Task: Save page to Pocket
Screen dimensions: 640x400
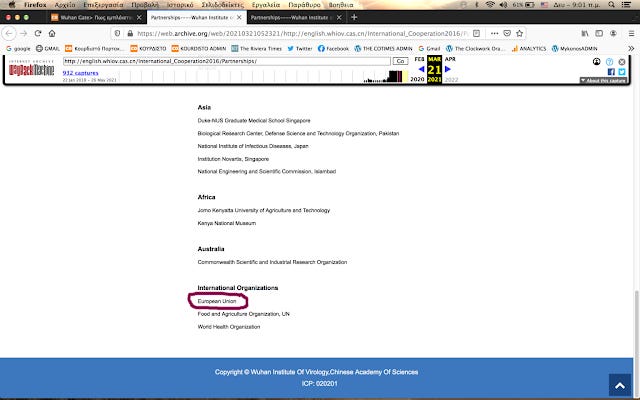Action: pos(507,33)
